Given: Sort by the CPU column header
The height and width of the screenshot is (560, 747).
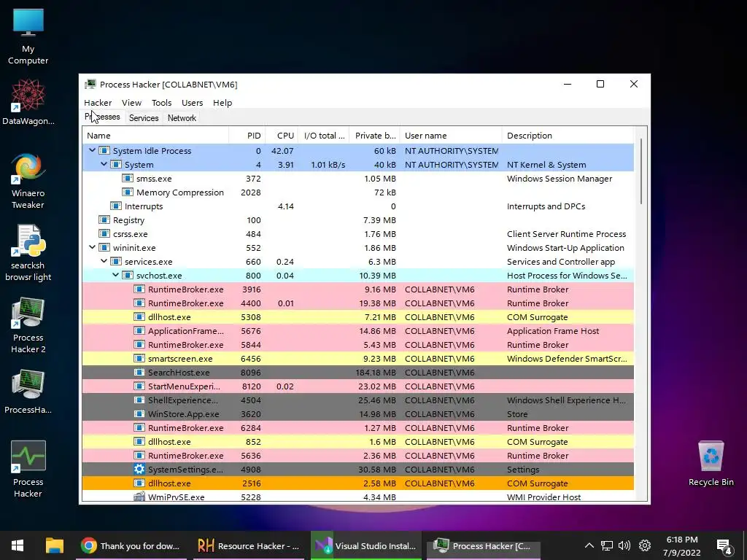Looking at the screenshot, I should pos(282,136).
